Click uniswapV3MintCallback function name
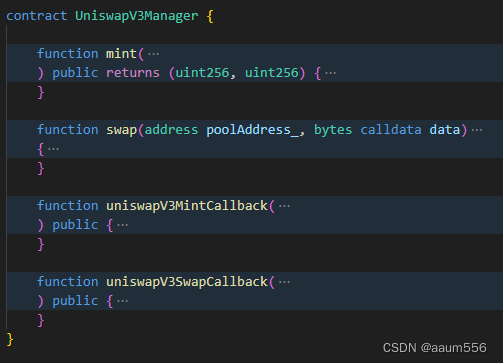This screenshot has width=503, height=363. coord(187,206)
